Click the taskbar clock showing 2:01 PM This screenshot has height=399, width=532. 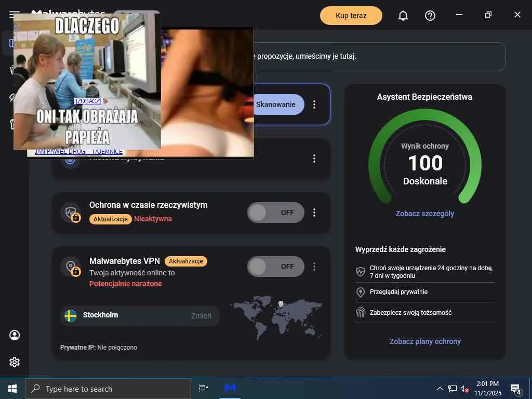487,389
